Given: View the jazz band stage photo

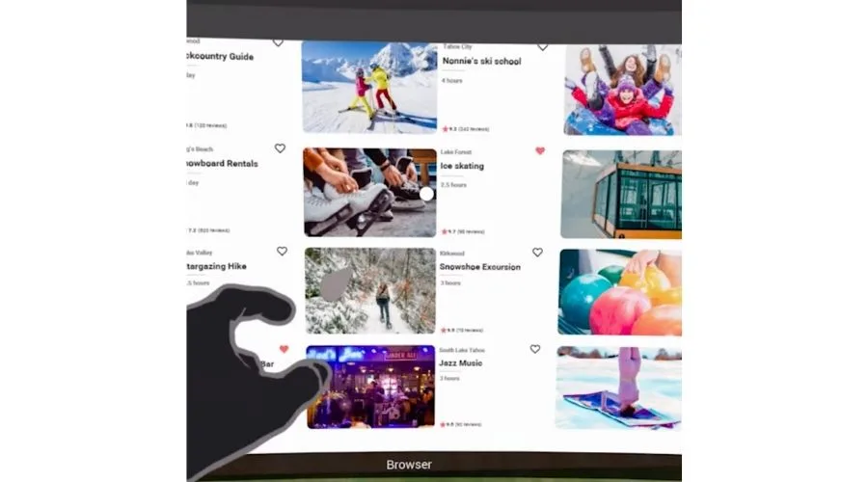Looking at the screenshot, I should pyautogui.click(x=371, y=387).
